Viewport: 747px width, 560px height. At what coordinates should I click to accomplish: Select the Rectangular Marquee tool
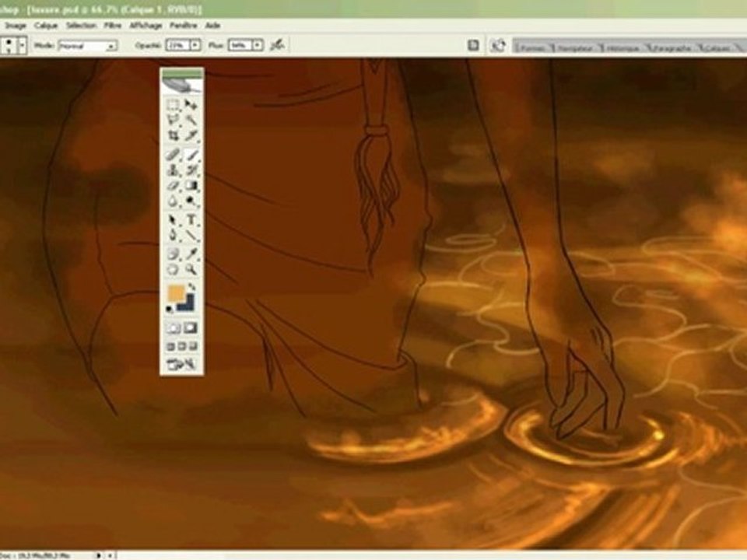pyautogui.click(x=173, y=105)
